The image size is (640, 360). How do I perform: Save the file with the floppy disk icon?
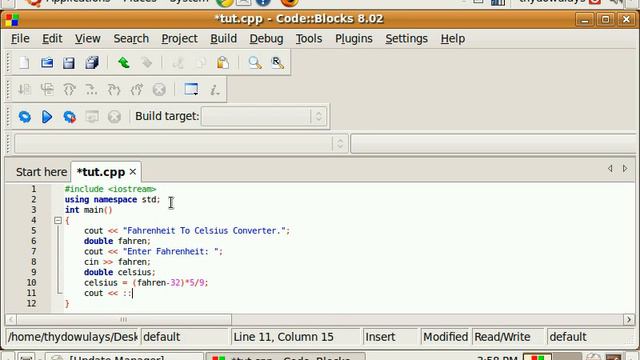pyautogui.click(x=69, y=63)
